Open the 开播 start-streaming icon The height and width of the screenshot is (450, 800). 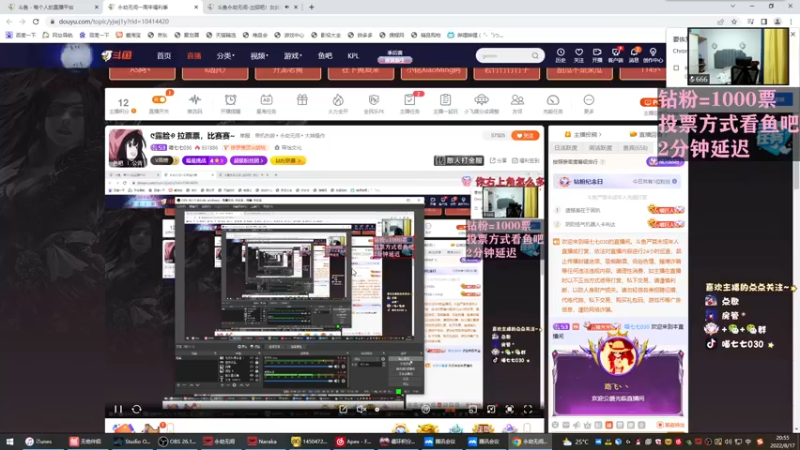click(x=597, y=55)
